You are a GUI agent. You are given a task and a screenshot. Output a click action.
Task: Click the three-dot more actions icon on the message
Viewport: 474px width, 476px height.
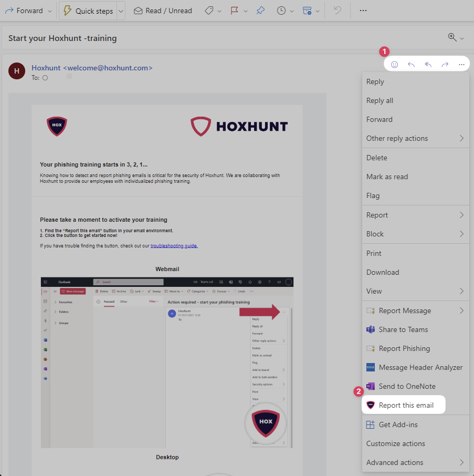[461, 64]
